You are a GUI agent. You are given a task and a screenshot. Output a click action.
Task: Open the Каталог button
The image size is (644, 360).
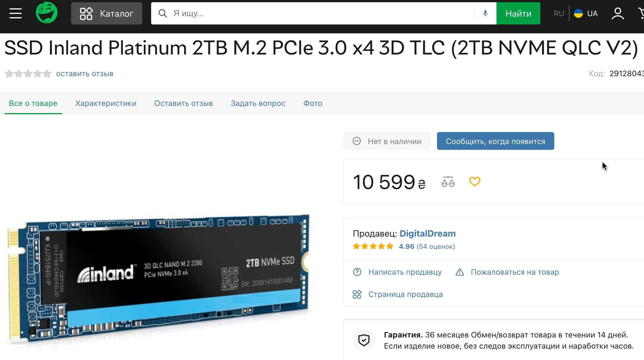click(x=107, y=13)
